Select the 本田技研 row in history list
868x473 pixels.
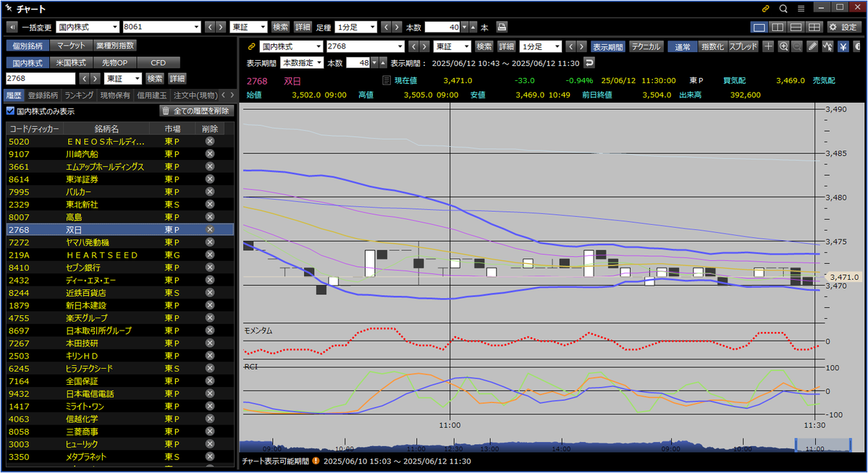pos(119,343)
